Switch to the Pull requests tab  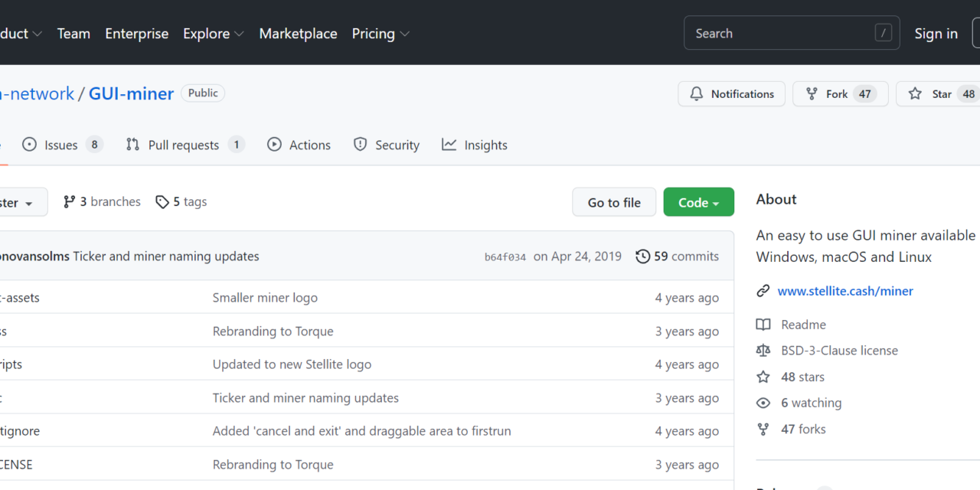184,144
